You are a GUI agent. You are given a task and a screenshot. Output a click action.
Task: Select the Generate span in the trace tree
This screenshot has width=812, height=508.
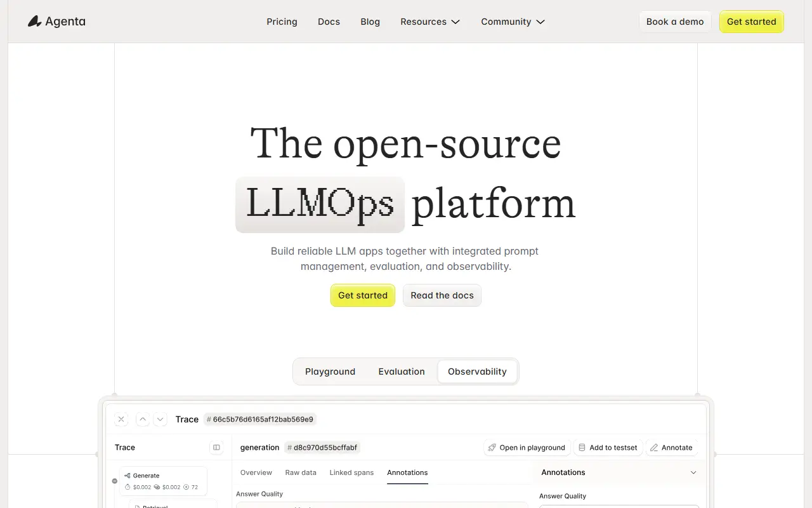[x=163, y=481]
